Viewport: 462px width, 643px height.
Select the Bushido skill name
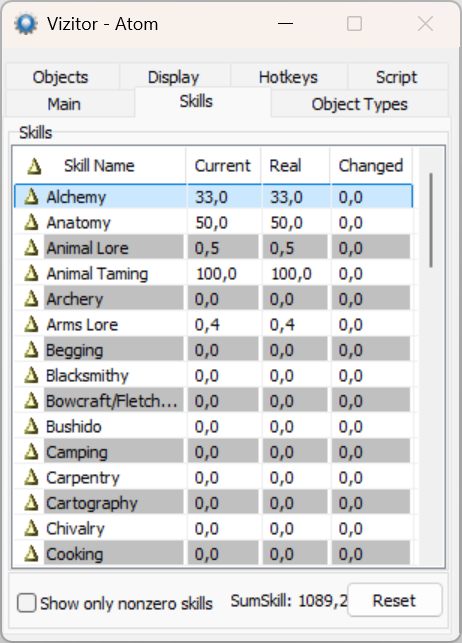point(74,426)
